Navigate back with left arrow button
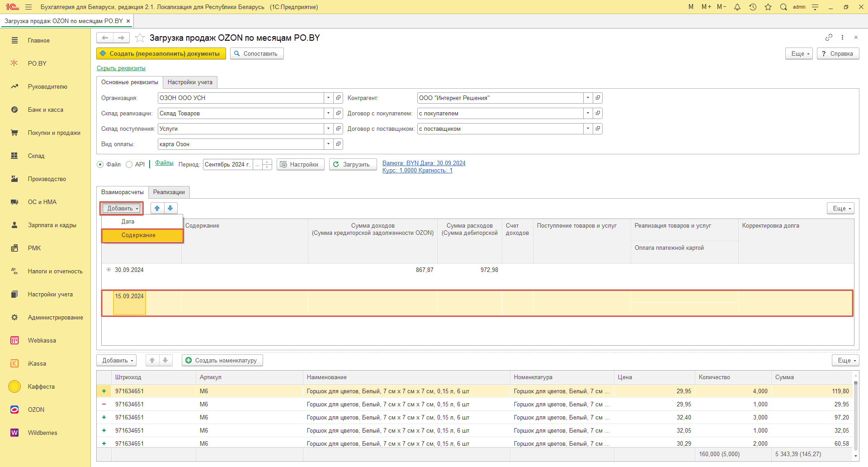The width and height of the screenshot is (868, 467). (x=105, y=38)
